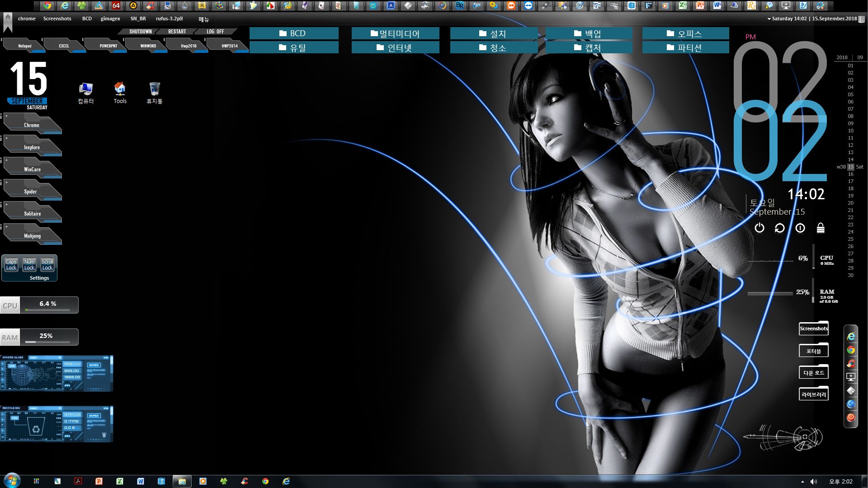
Task: Click the restart arrow icon under the clock
Action: tap(780, 228)
